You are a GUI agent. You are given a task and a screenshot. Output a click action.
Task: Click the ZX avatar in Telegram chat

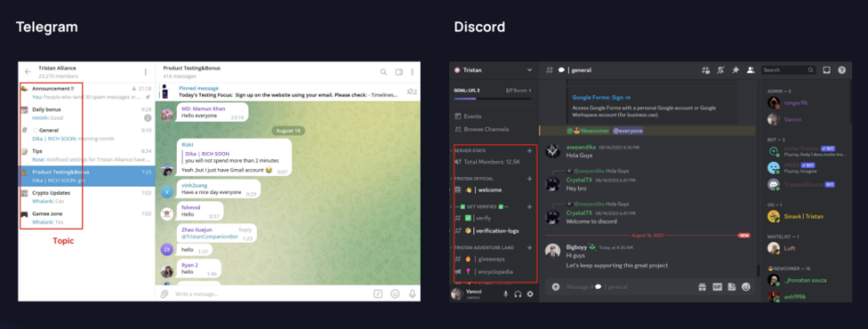click(x=167, y=249)
